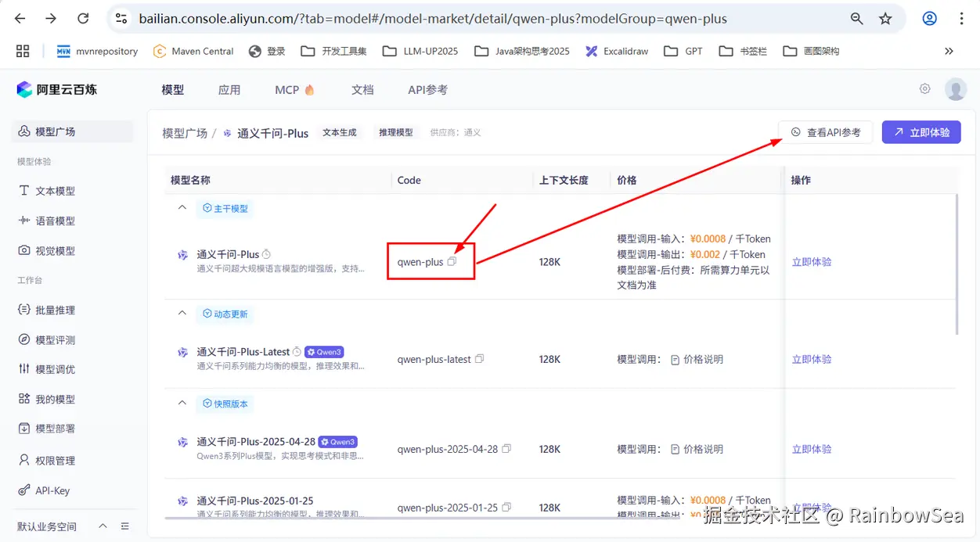Copy the qwen-plus-latest model code
The image size is (980, 542).
click(x=480, y=359)
